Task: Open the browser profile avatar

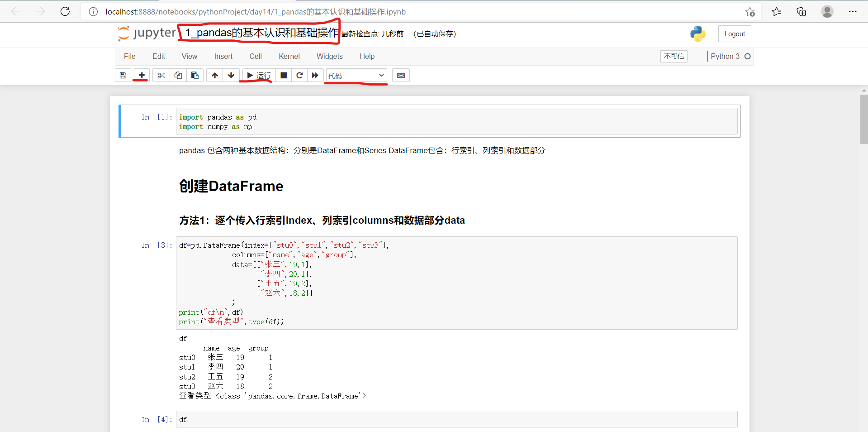Action: pyautogui.click(x=827, y=12)
